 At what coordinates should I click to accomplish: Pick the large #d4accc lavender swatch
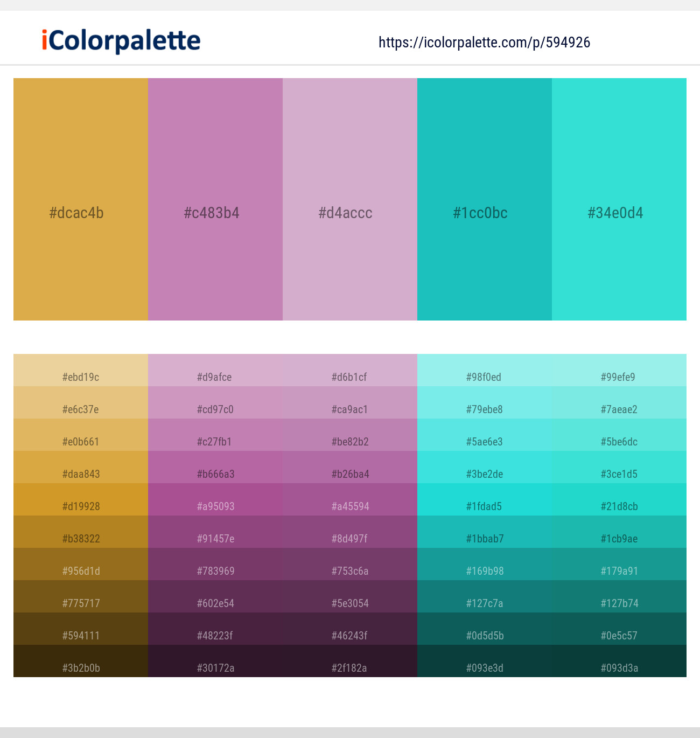[350, 199]
